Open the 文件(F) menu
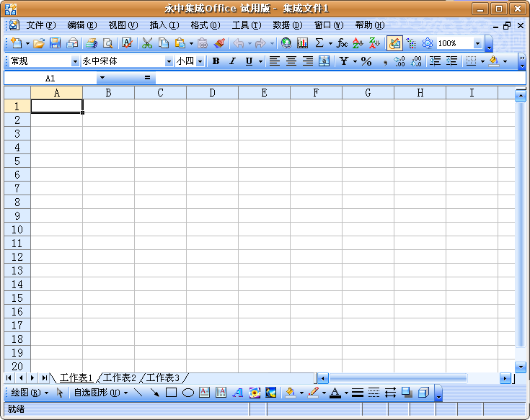 41,25
